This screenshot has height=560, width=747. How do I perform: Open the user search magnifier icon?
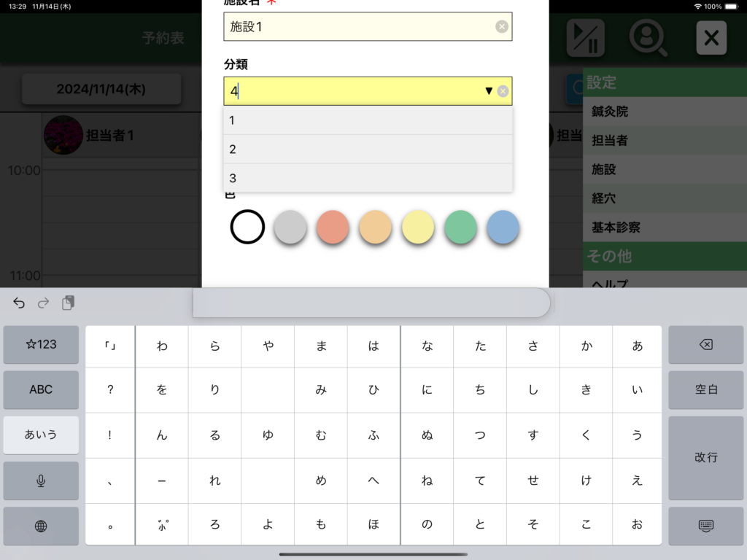click(x=648, y=38)
